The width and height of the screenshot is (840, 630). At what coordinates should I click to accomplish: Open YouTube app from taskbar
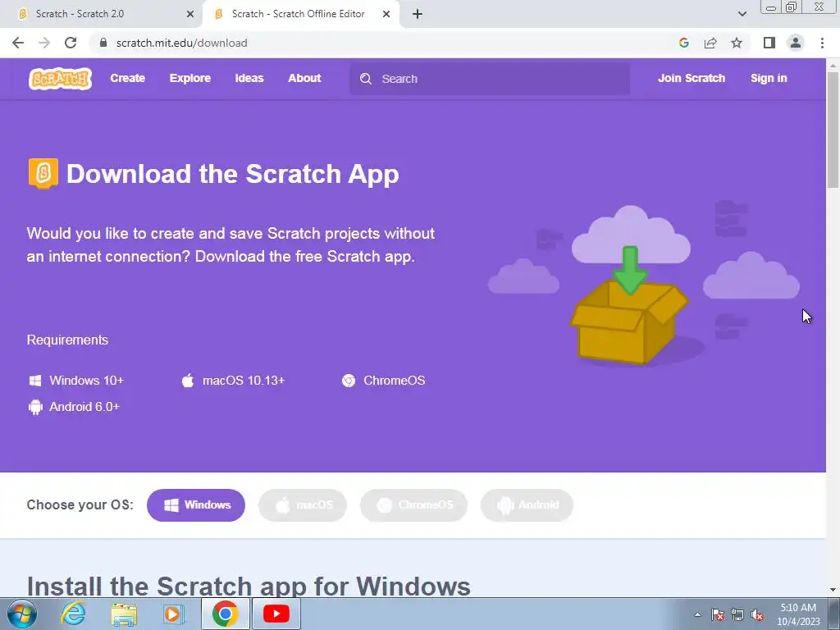click(276, 614)
